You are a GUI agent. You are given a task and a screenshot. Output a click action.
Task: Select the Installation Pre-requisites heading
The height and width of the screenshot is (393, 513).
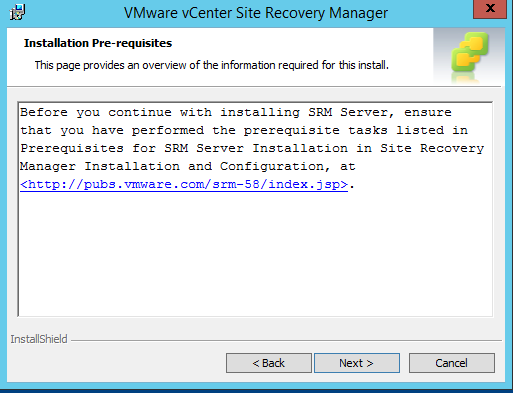coord(98,43)
